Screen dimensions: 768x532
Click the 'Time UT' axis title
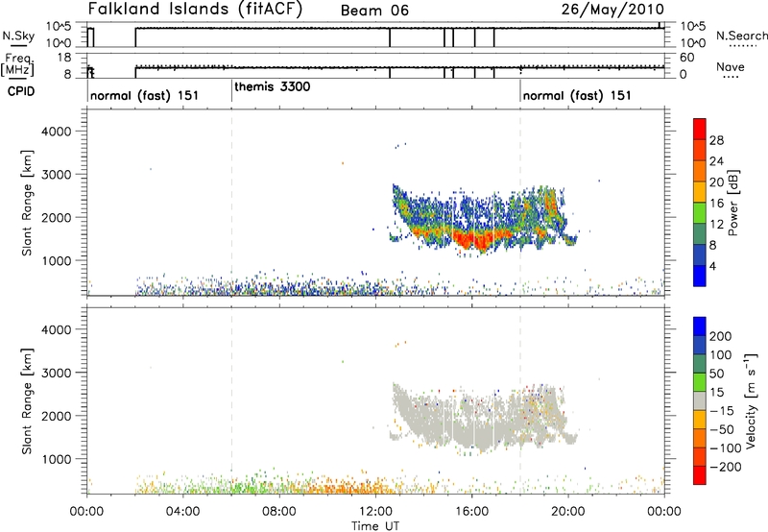(375, 526)
